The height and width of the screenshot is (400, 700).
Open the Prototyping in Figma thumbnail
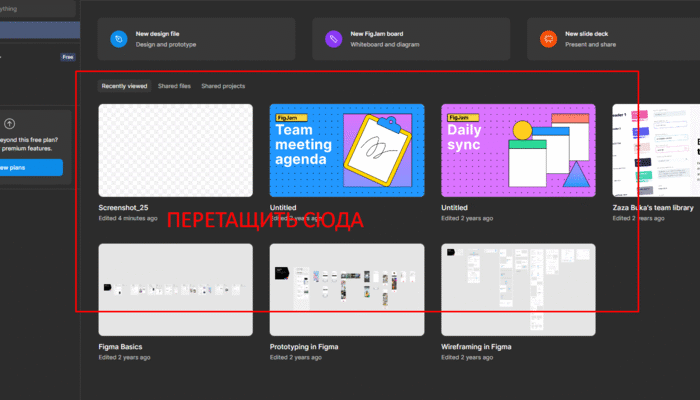[x=346, y=289]
